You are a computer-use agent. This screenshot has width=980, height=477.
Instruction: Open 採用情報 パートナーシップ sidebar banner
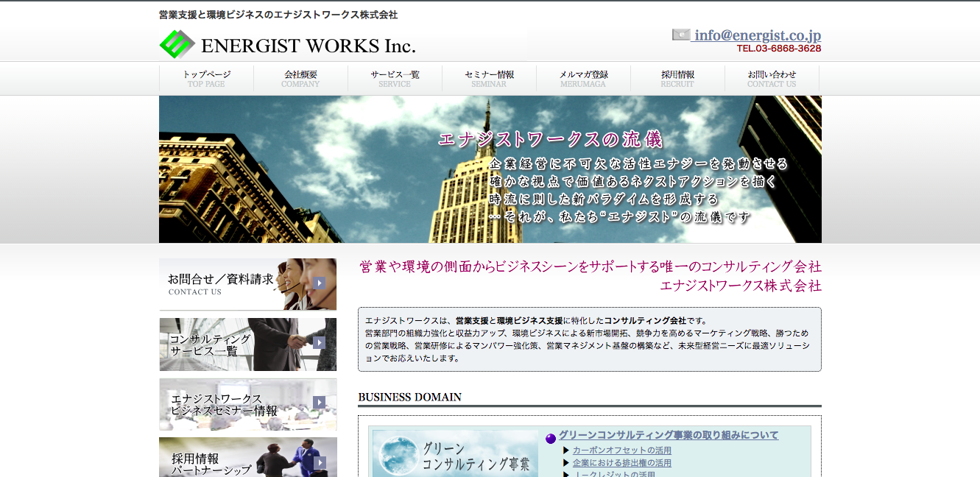click(248, 457)
